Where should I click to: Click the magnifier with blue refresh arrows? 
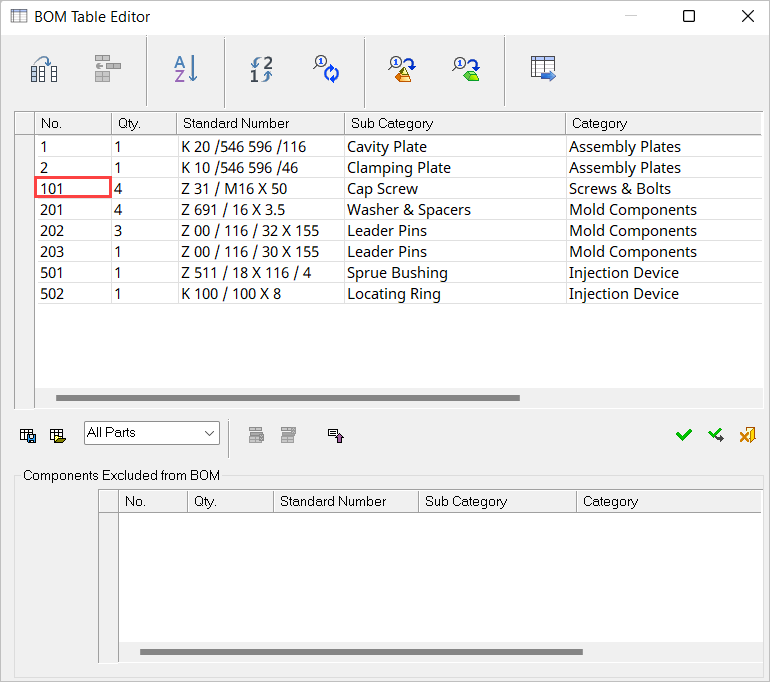[x=326, y=69]
